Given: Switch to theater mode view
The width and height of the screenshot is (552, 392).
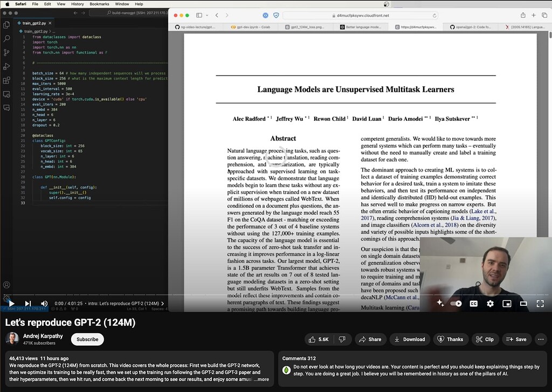Looking at the screenshot, I should [523, 304].
